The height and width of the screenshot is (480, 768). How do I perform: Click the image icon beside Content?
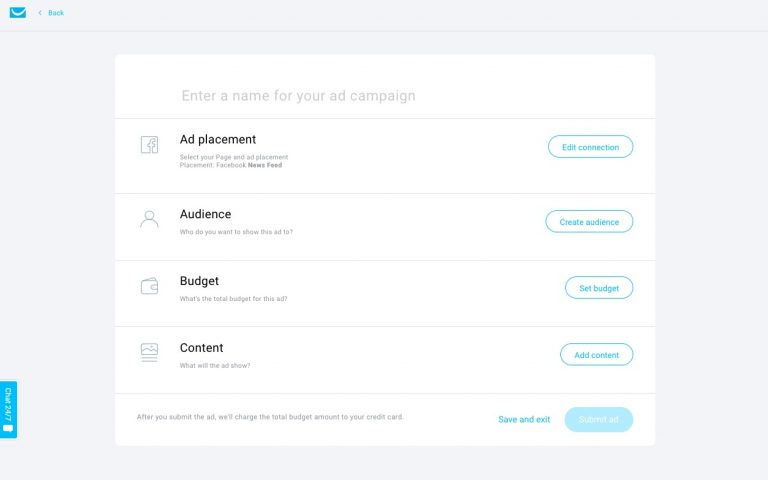point(149,352)
